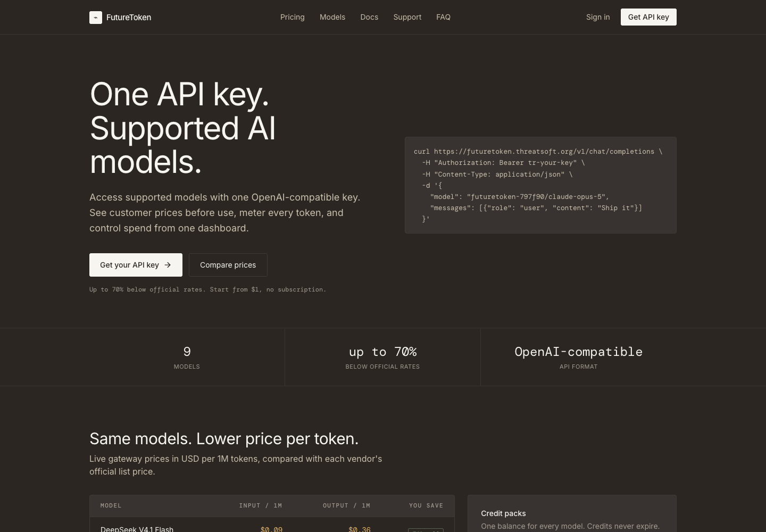The height and width of the screenshot is (532, 766).
Task: Click the "One API key. Supported AI models." headline
Action: (183, 128)
